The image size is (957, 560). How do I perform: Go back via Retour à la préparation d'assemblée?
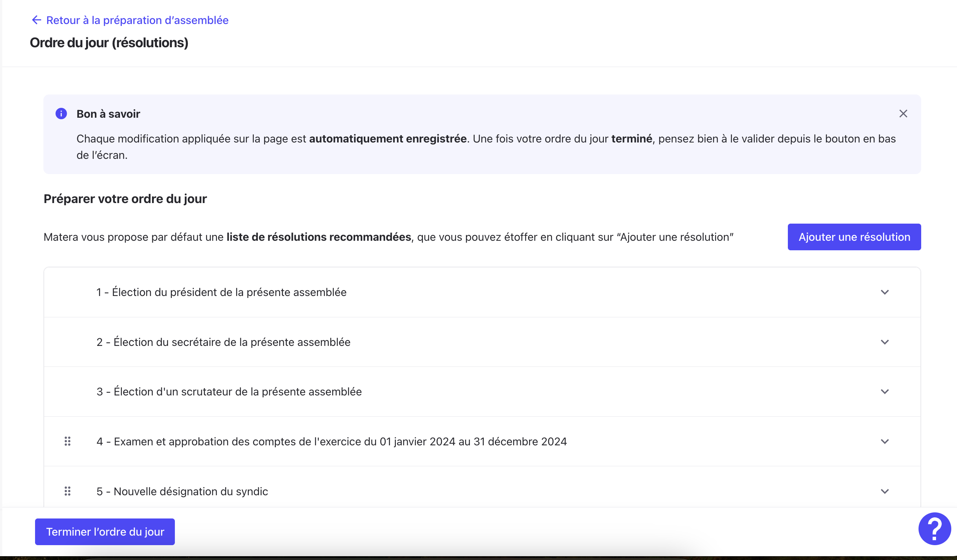click(137, 20)
